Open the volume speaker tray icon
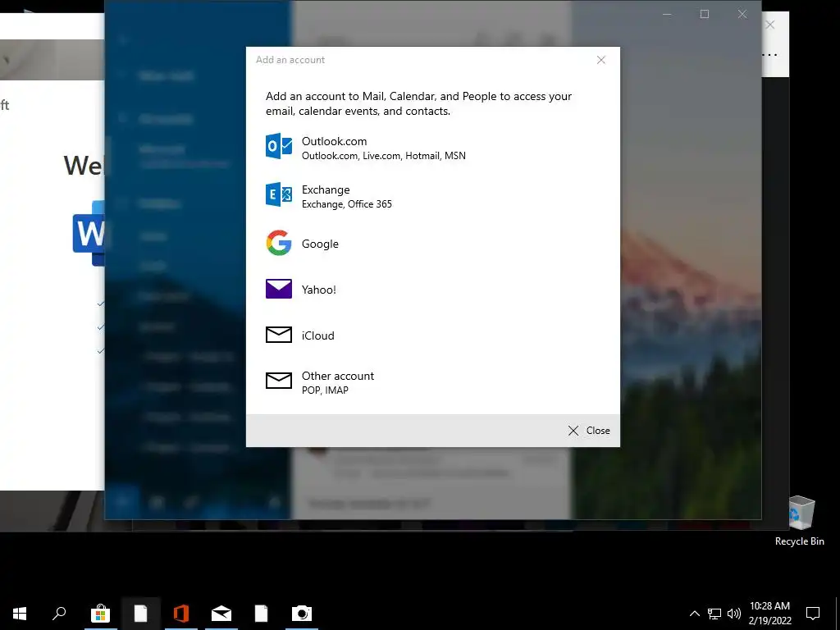Viewport: 840px width, 630px height. pos(734,614)
